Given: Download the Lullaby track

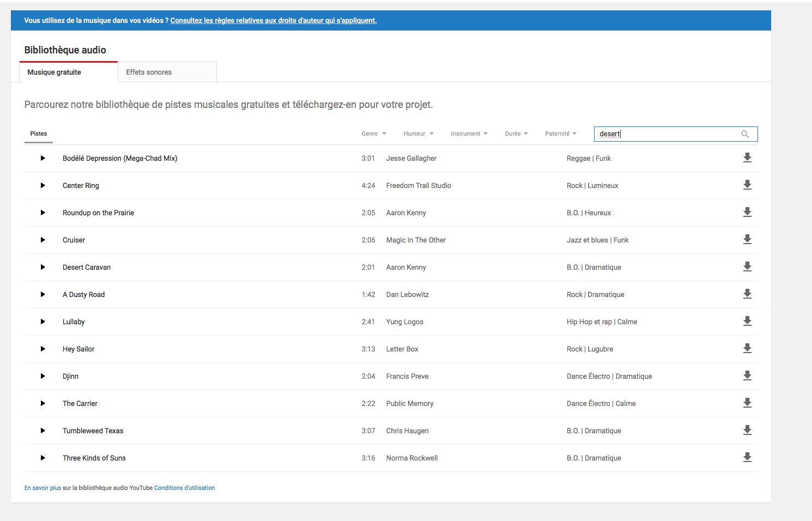Looking at the screenshot, I should [747, 321].
